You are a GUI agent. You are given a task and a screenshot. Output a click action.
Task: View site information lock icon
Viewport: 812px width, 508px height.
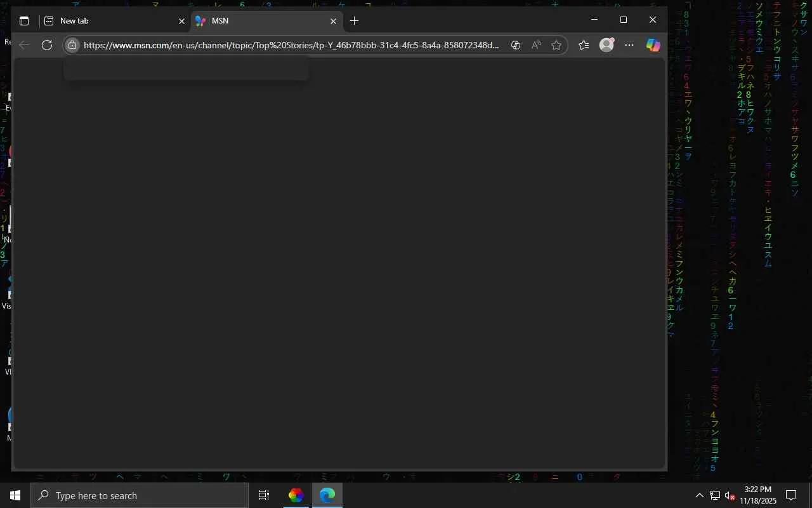(x=72, y=45)
